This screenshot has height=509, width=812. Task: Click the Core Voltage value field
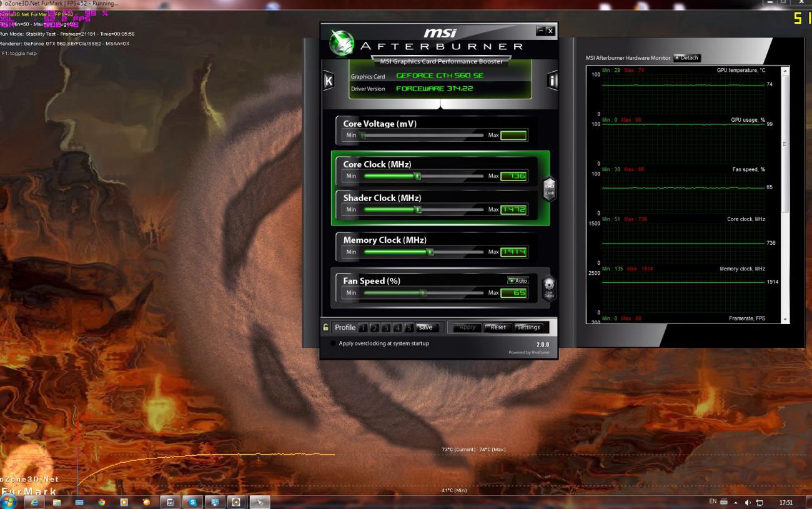coord(513,136)
